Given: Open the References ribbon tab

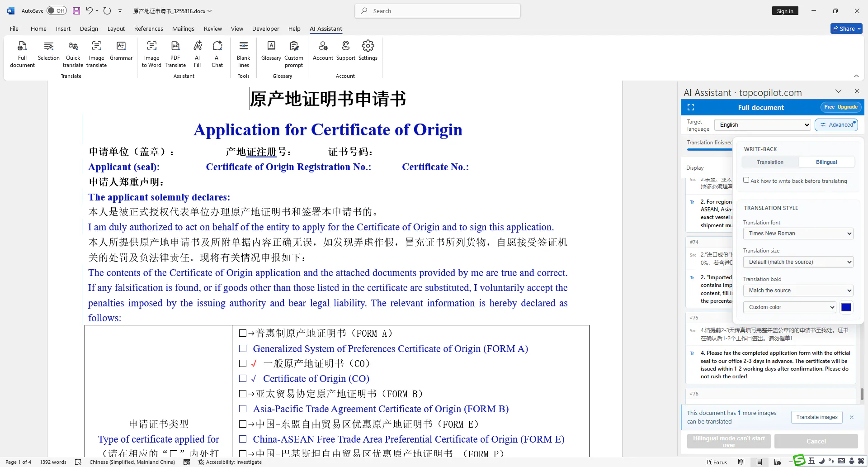Looking at the screenshot, I should pyautogui.click(x=149, y=29).
